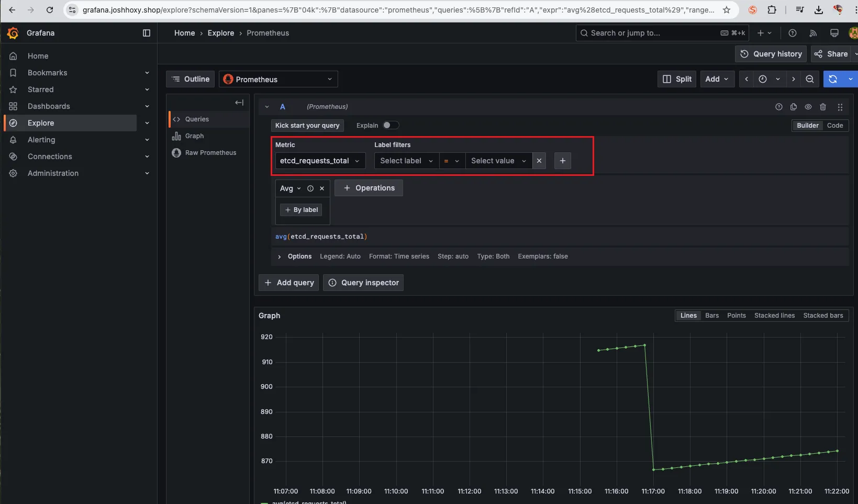Bookmark page with star icon

[x=727, y=10]
